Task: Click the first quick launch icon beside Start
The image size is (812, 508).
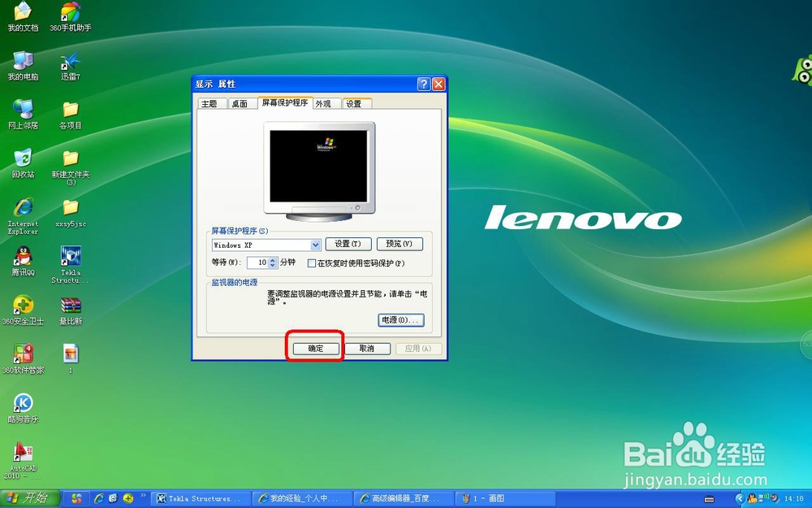Action: click(x=76, y=498)
